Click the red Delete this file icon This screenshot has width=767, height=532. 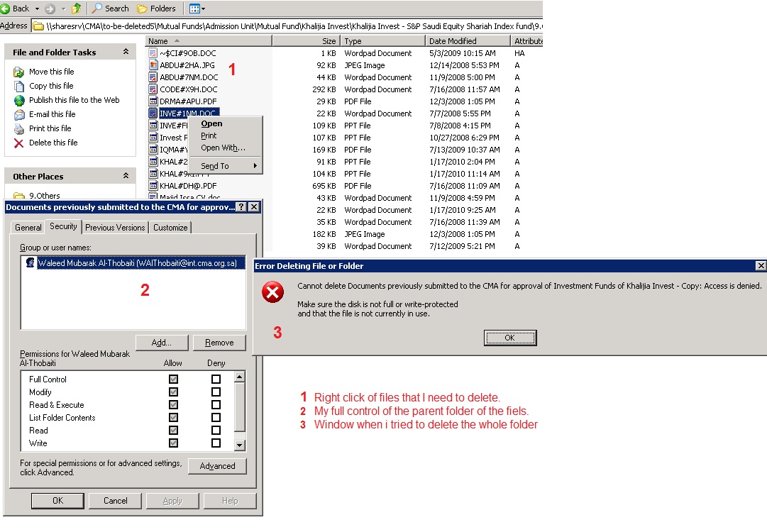point(18,143)
